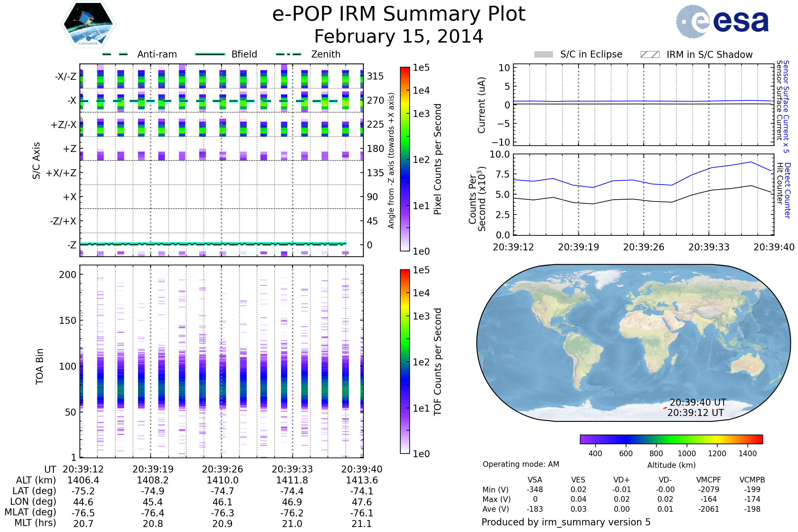Click the Zenith dash-dot legend line
798x532 pixels.
[288, 54]
